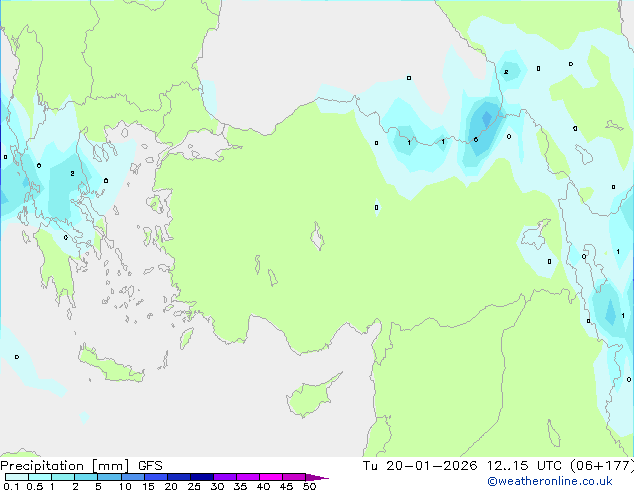Screen dimensions: 634x490
Task: Select the 40–45 mm magenta swatch
Action: (271, 477)
